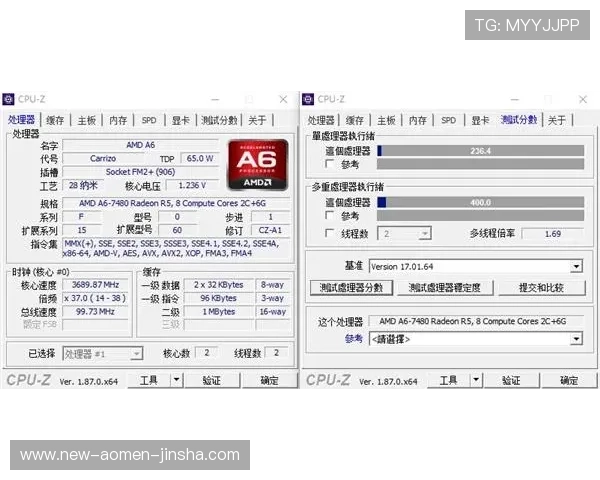Select the SPD tab in the right window
The image size is (600, 480).
click(448, 120)
